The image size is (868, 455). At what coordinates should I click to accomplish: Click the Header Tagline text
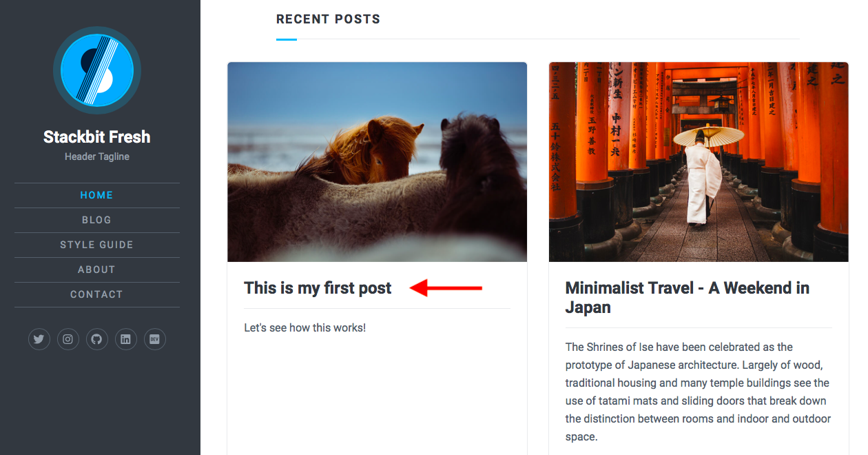(97, 156)
